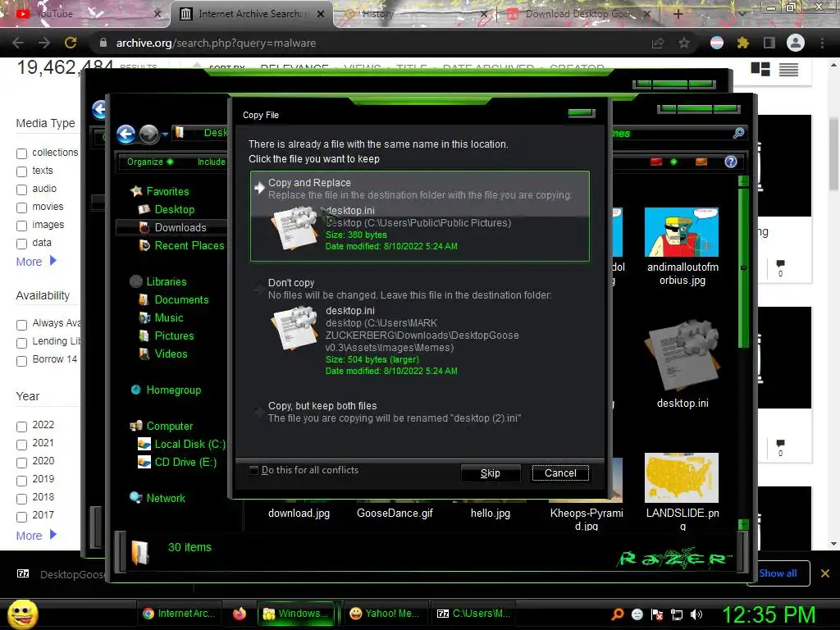Toggle audio media type checkbox
The image size is (840, 630).
21,189
